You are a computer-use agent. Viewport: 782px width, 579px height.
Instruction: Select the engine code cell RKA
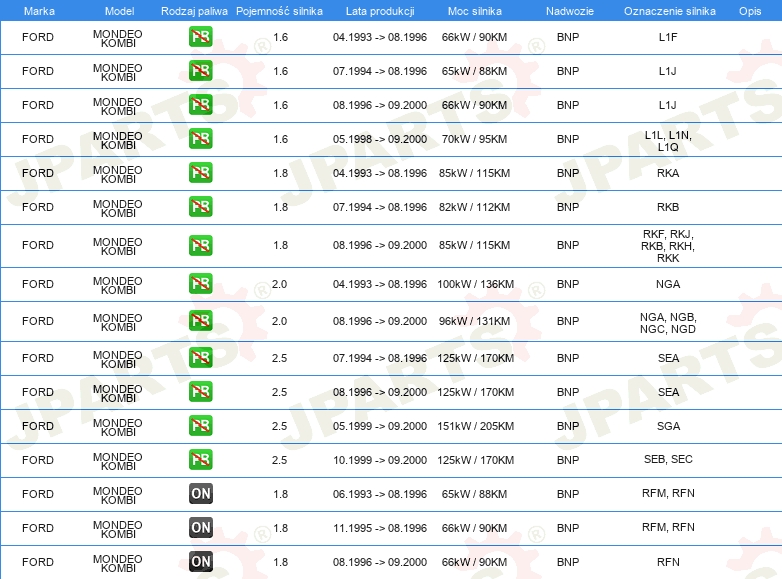click(668, 173)
